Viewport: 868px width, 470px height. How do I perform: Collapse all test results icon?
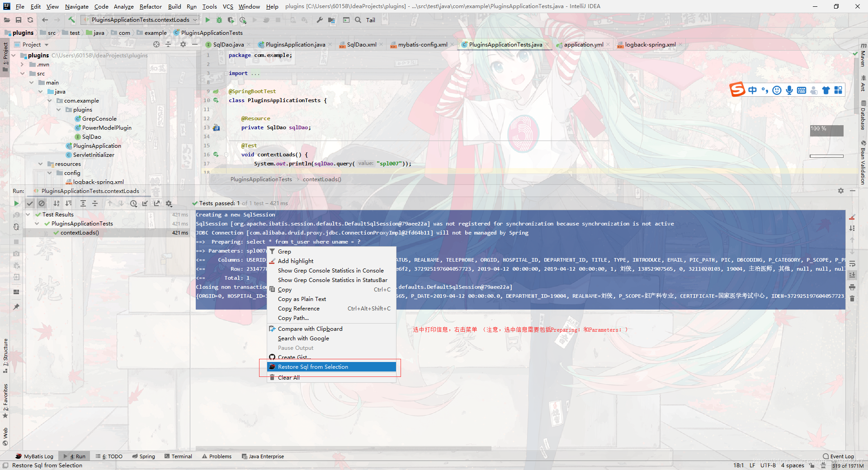pos(95,203)
